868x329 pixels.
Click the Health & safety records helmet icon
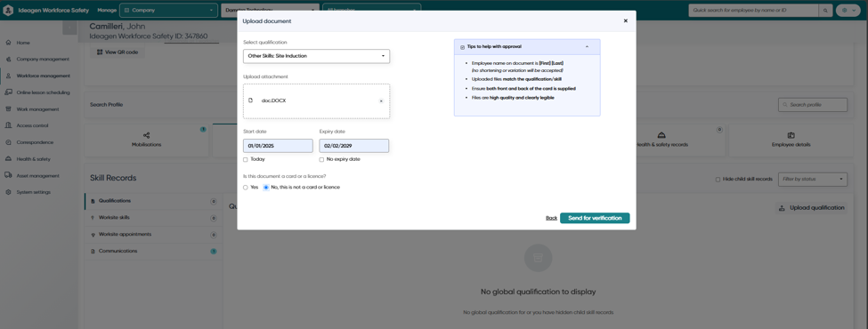click(x=661, y=135)
